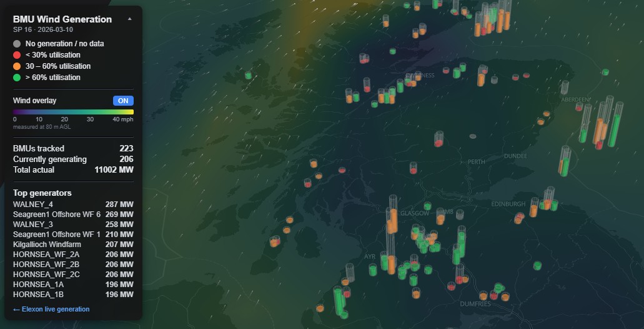Image resolution: width=644 pixels, height=329 pixels.
Task: Click the Wind overlay label
Action: [35, 101]
